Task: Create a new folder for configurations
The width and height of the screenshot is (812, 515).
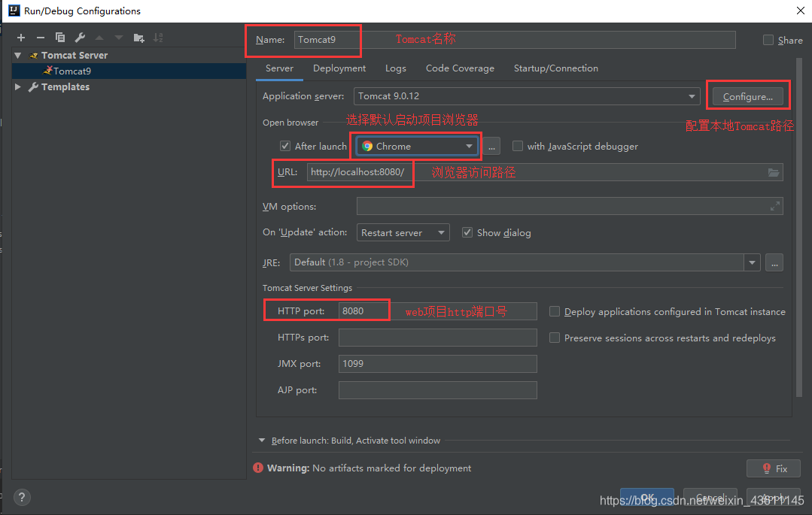Action: [x=138, y=38]
